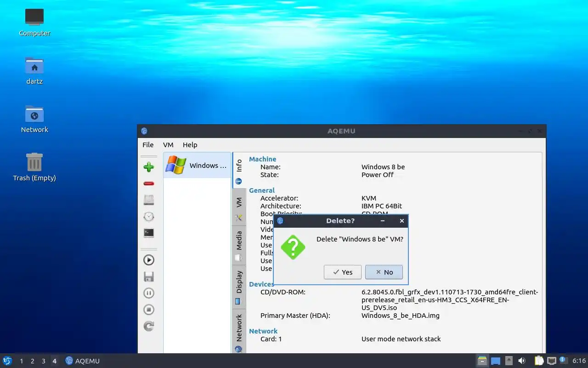Click the file drawer tray icon
The image size is (588, 368).
pos(482,361)
